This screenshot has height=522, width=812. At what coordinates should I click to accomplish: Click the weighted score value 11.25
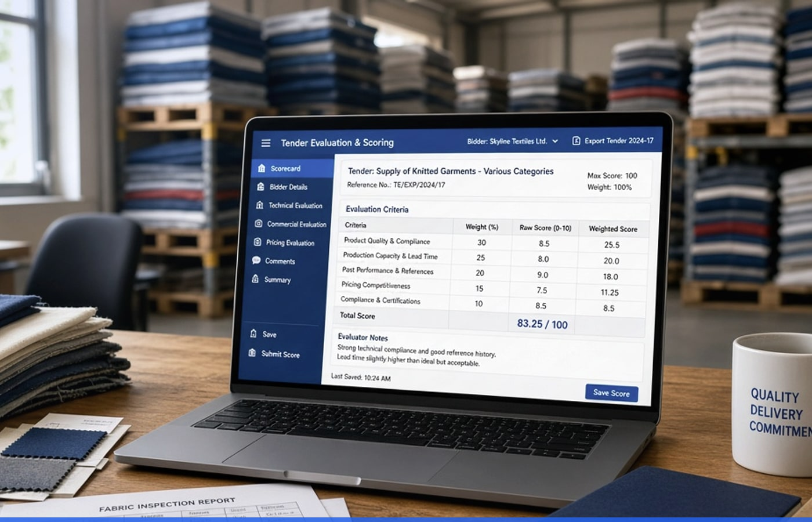click(x=610, y=292)
